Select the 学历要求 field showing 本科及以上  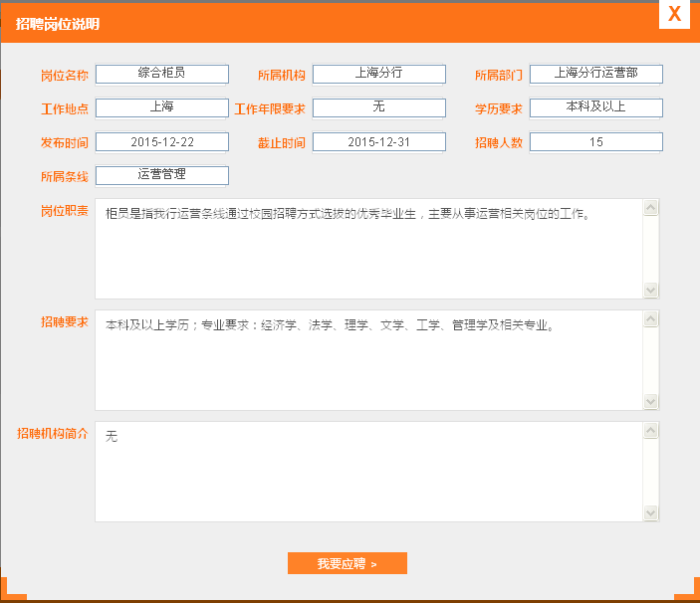595,107
